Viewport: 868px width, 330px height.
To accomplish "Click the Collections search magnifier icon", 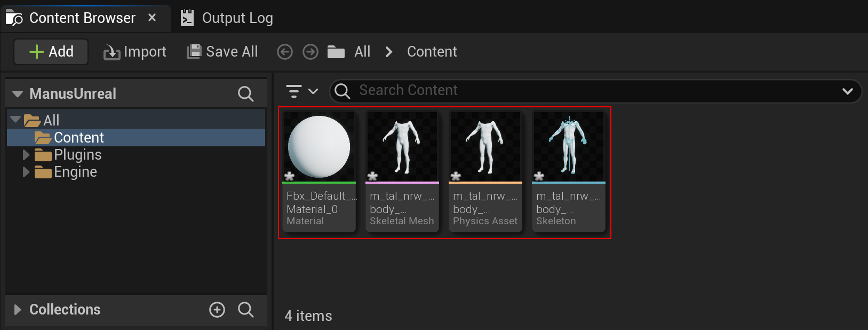I will click(x=245, y=310).
